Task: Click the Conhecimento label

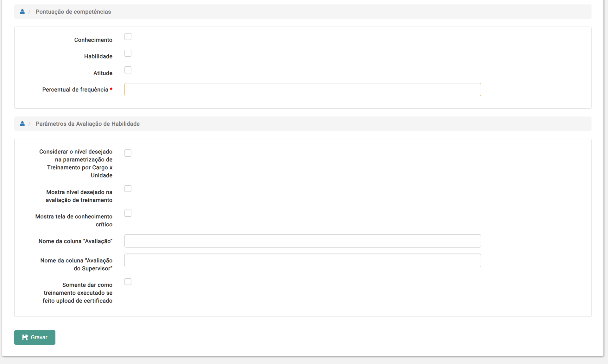Action: (x=93, y=40)
